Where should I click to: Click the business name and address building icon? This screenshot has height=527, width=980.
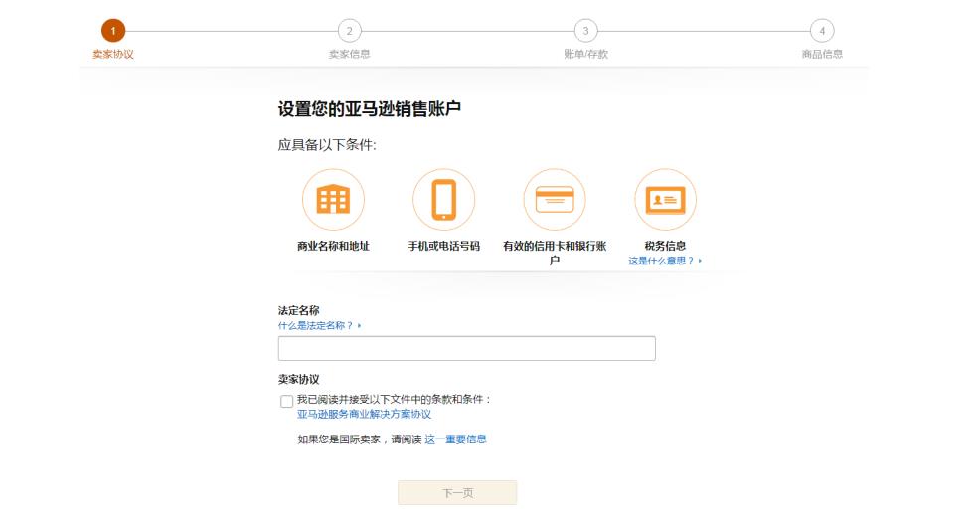tap(333, 200)
